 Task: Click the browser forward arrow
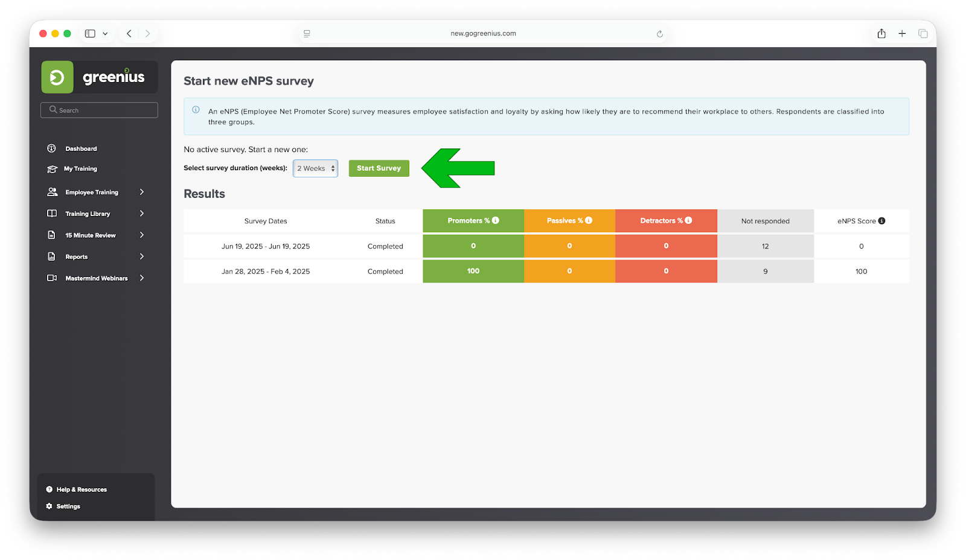pyautogui.click(x=147, y=34)
